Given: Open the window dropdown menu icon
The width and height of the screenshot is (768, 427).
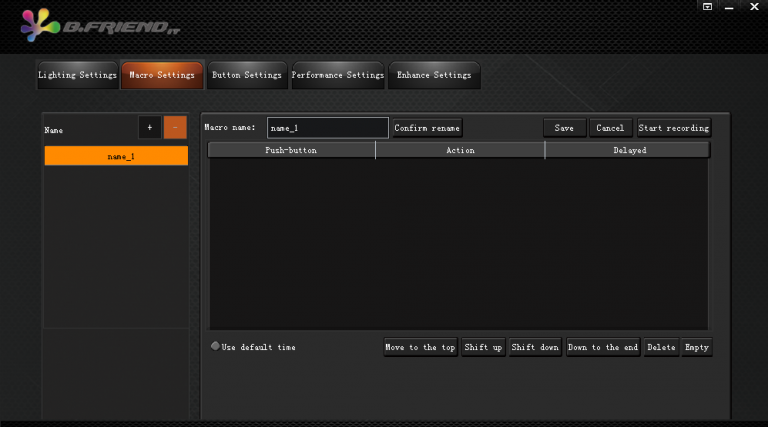Looking at the screenshot, I should 707,6.
